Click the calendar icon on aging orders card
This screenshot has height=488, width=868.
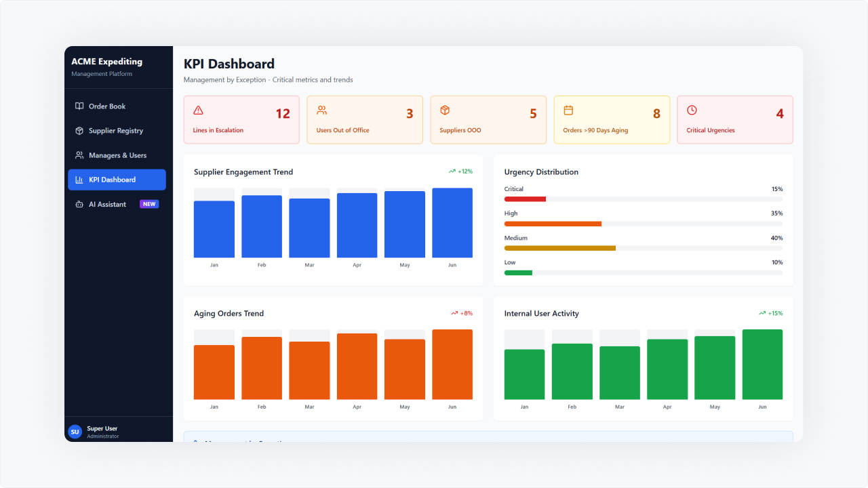click(x=568, y=110)
